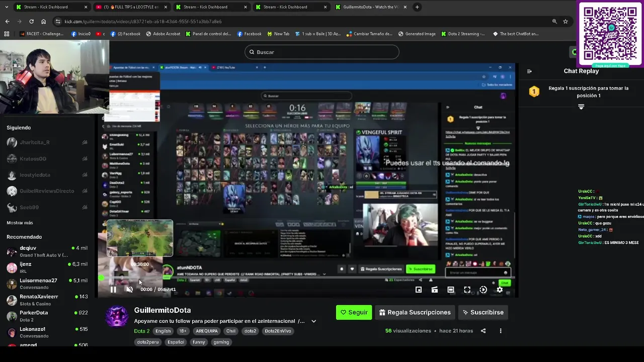Screen dimensions: 644x362
Task: Go back with the browser back arrow
Action: pyautogui.click(x=7, y=22)
